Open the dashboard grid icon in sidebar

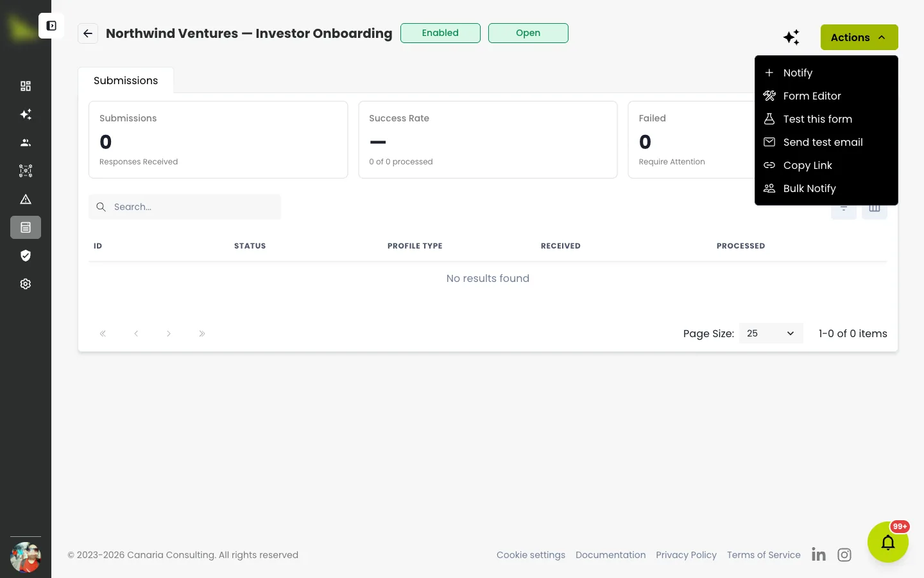click(x=26, y=86)
